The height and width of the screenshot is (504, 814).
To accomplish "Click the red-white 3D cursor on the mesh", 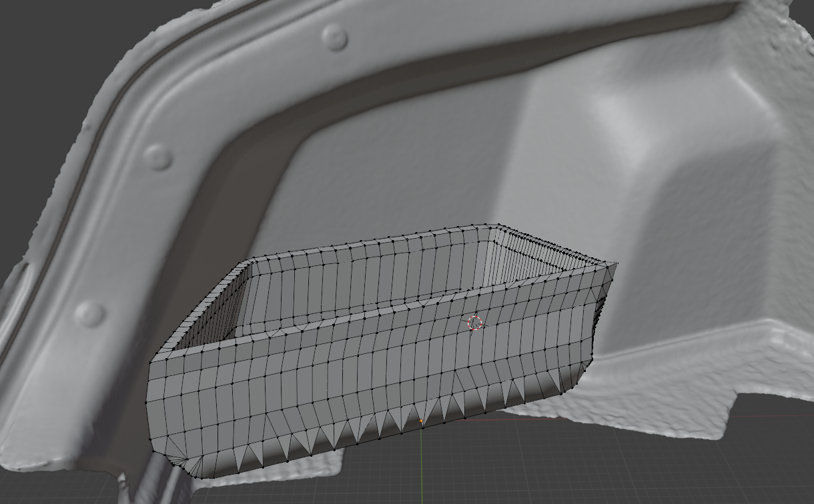I will click(x=475, y=323).
